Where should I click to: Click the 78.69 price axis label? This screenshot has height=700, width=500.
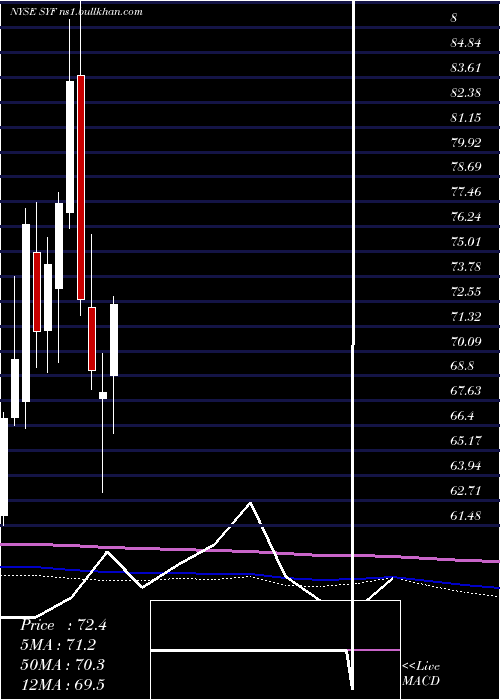pos(466,167)
